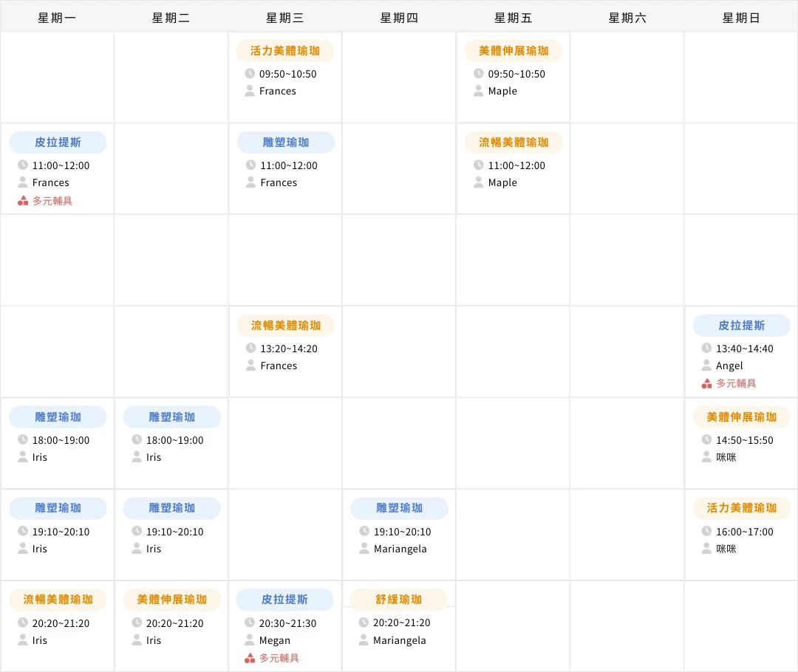Click the clock icon in Sunday's 皮拉提斯 class

[x=706, y=347]
